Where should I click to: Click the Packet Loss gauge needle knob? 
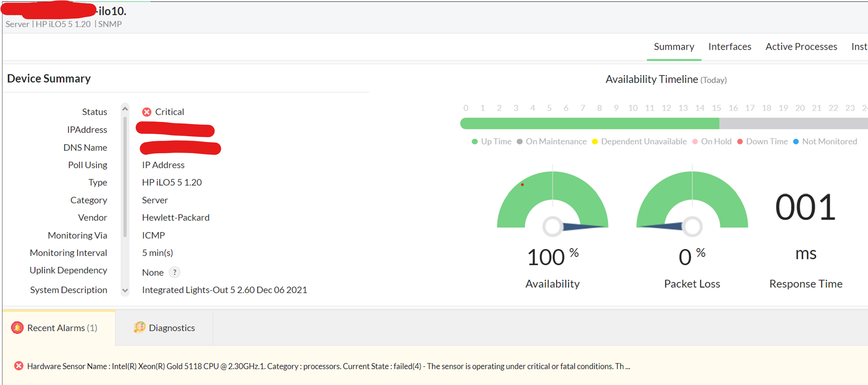692,226
